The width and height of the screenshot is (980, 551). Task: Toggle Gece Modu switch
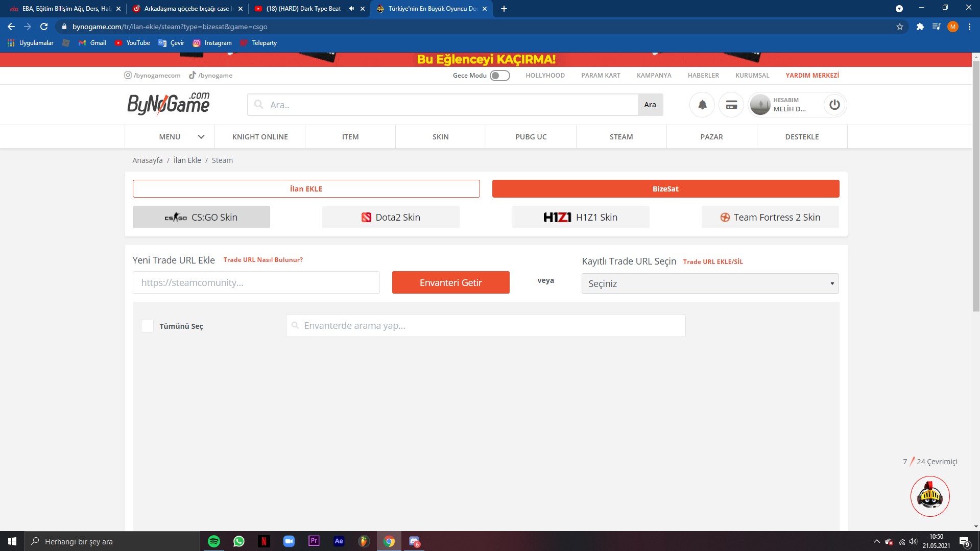click(499, 76)
